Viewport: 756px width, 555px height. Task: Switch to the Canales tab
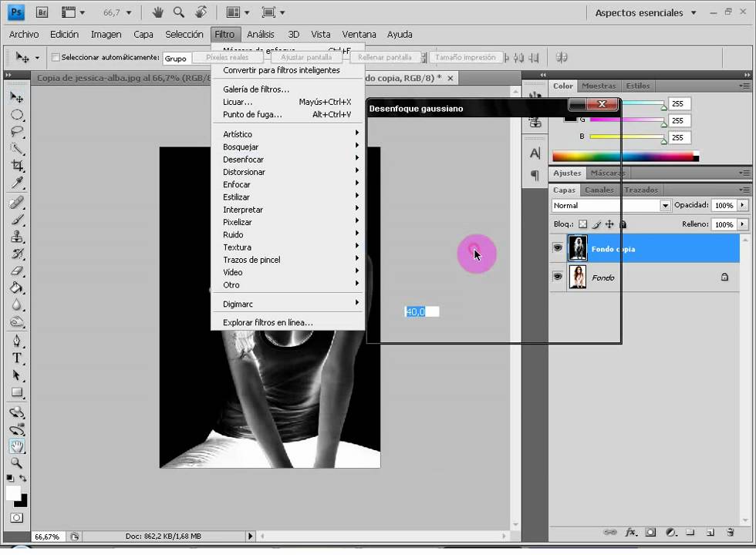[599, 190]
